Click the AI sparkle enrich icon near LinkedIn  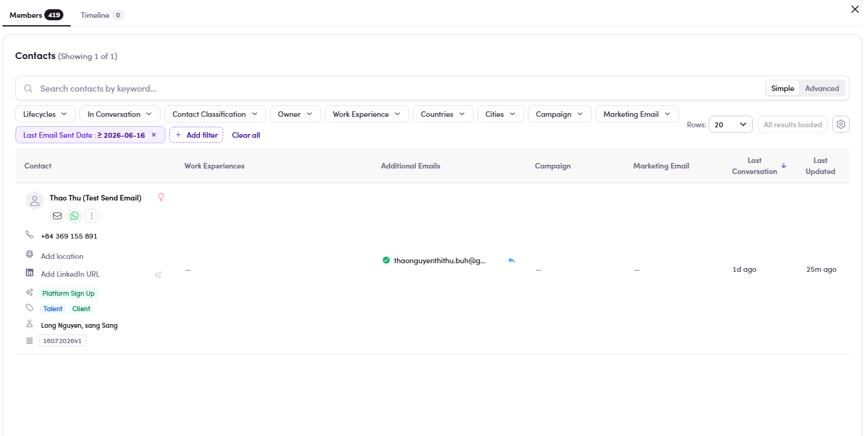pos(158,275)
